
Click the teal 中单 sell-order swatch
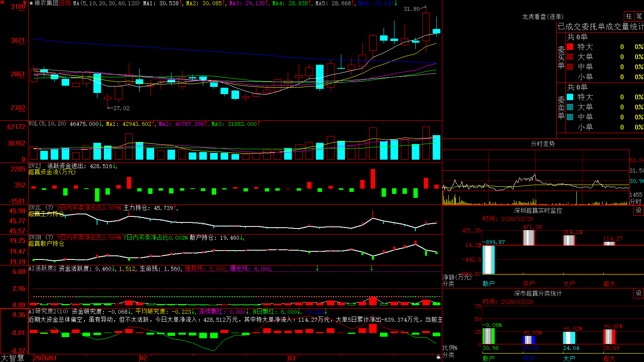(570, 117)
